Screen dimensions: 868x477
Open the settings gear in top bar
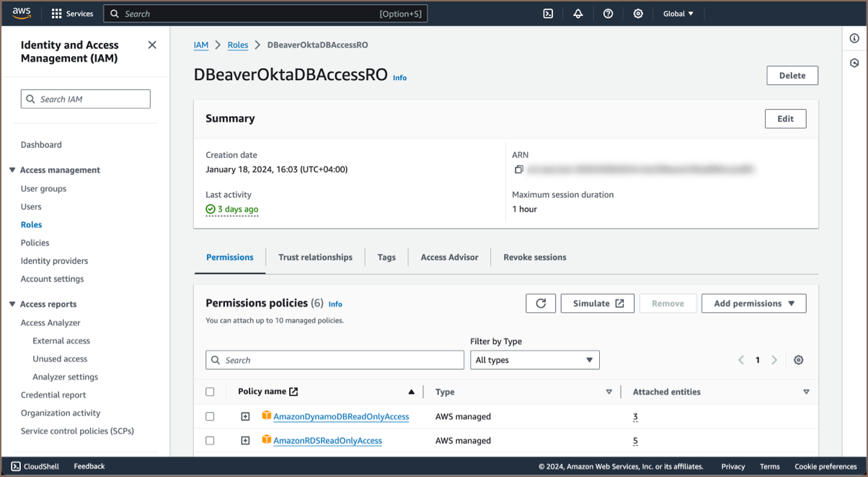(638, 14)
